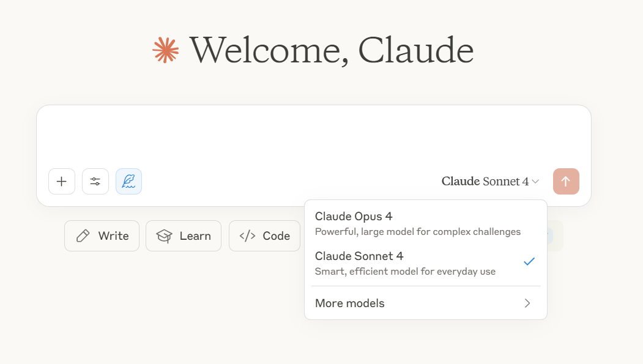Click the Welcome, Claude heading
The height and width of the screenshot is (364, 643).
pyautogui.click(x=332, y=50)
